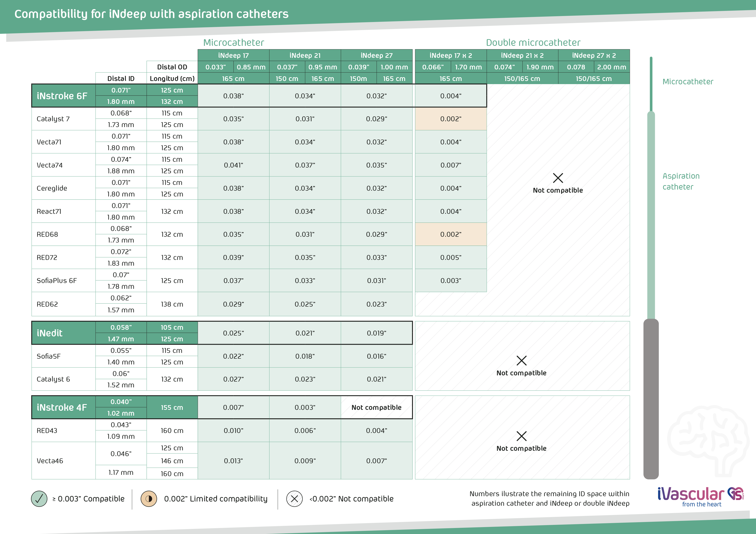Click the 'Not compatible' cell in iNstroke 4F row
Screen dimensions: 756x534
376,407
